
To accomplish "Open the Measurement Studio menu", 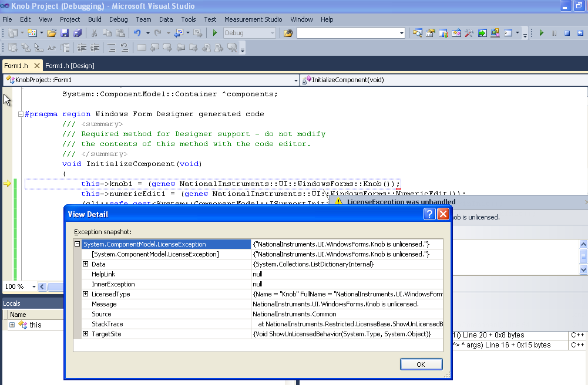I will coord(252,19).
